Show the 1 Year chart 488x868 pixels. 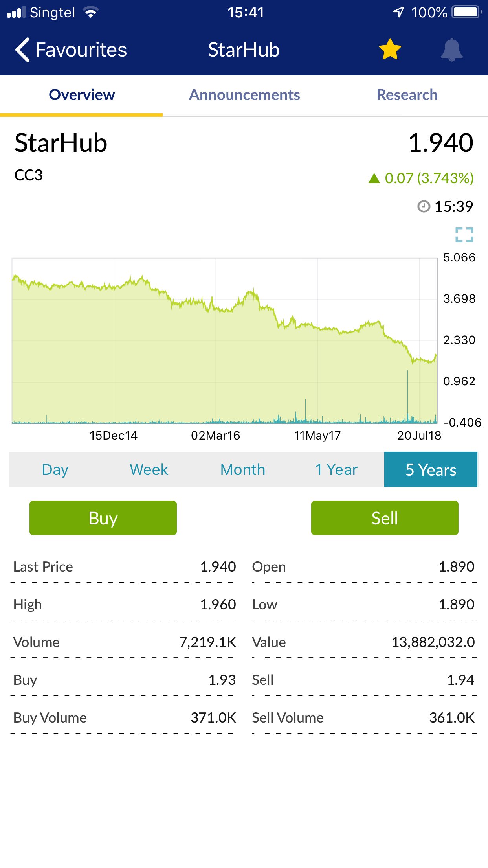click(x=336, y=469)
